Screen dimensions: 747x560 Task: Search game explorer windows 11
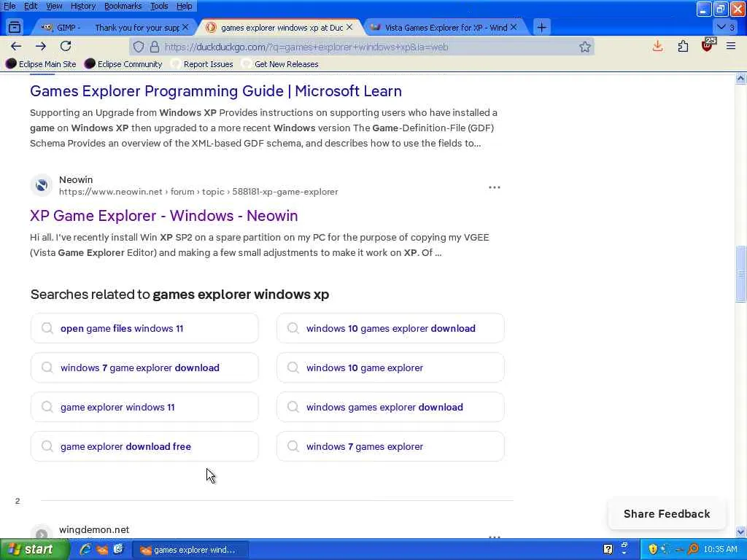pos(144,407)
